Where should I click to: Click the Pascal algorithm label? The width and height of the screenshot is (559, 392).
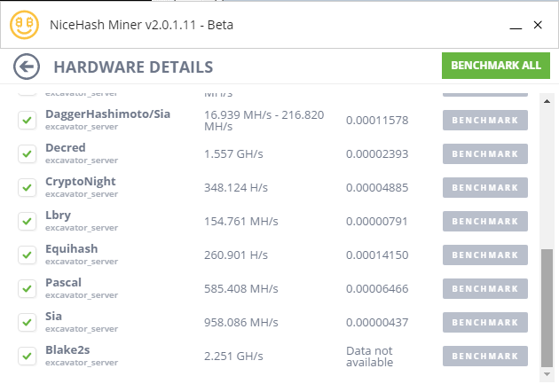pos(63,283)
